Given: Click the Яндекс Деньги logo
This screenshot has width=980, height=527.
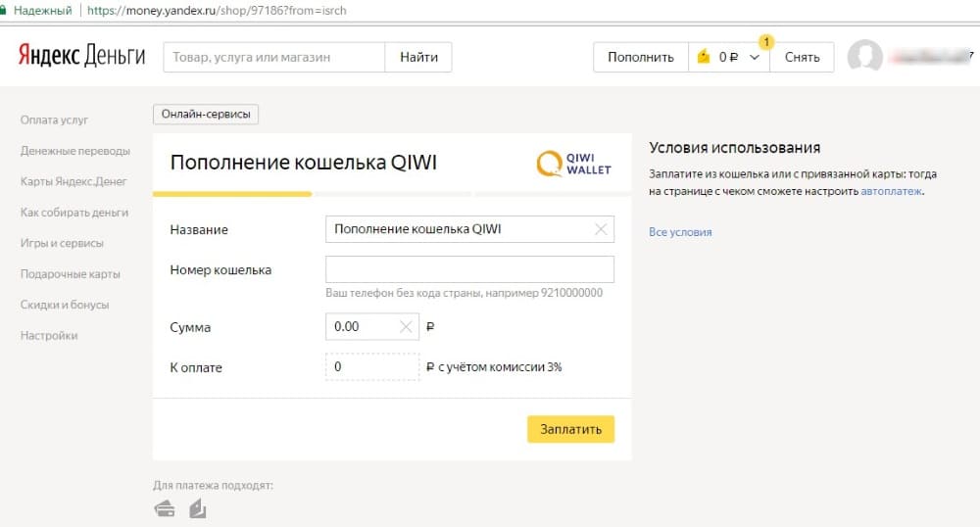Looking at the screenshot, I should pyautogui.click(x=81, y=57).
